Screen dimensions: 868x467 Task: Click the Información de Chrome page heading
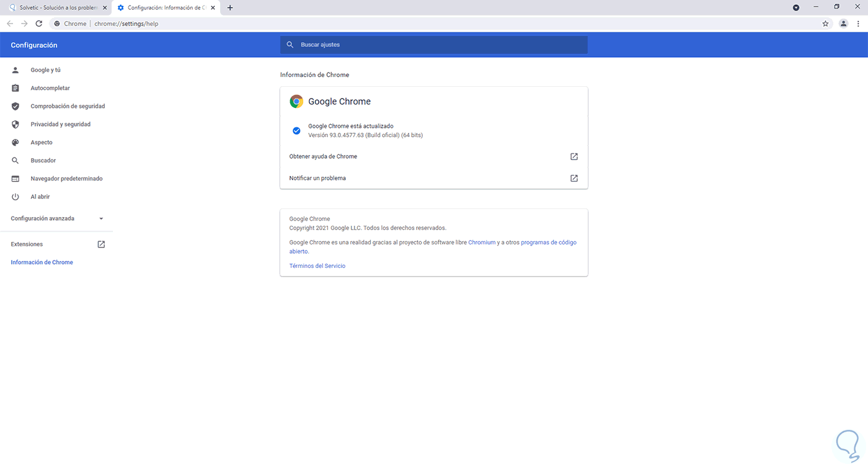(315, 75)
